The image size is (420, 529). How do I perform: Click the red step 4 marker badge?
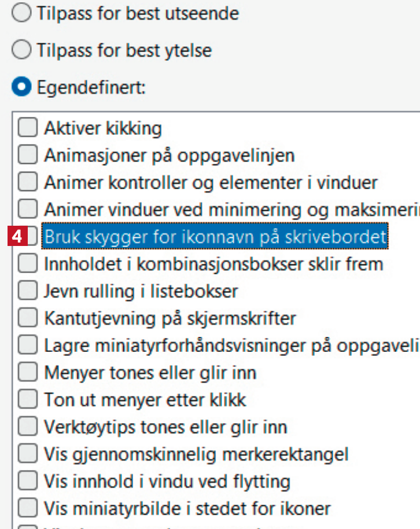(17, 237)
